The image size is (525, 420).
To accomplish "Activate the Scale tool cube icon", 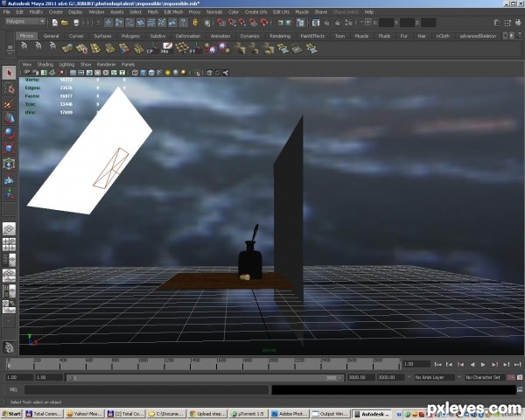I will (x=9, y=149).
